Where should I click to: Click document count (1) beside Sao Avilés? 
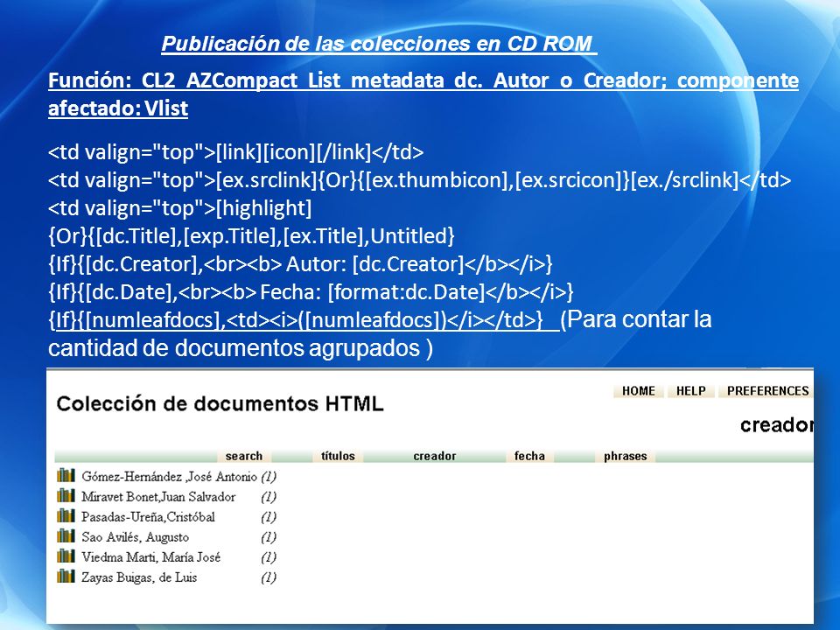point(269,537)
